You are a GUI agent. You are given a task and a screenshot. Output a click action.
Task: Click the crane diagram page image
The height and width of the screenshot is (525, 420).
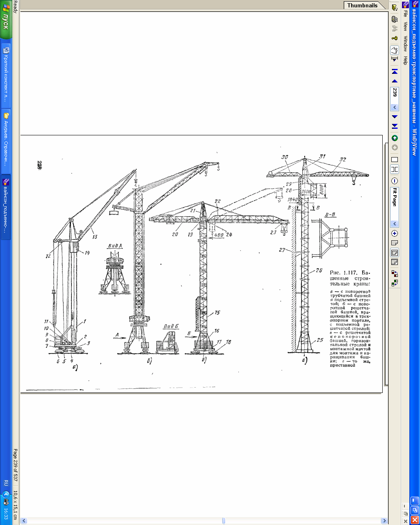pos(201,264)
